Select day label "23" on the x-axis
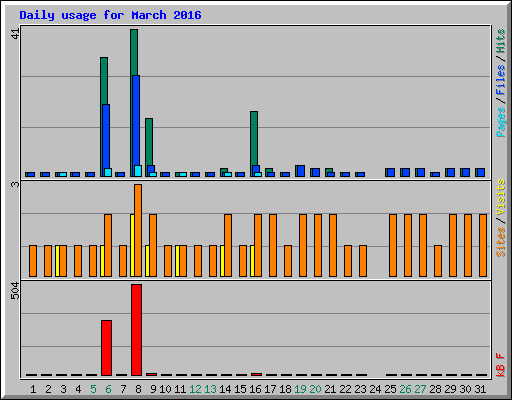Viewport: 512px width, 400px height. click(x=360, y=389)
